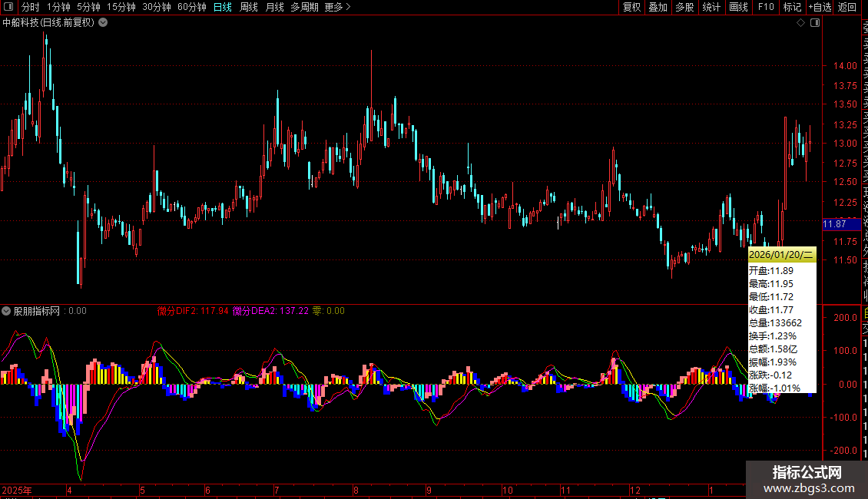Select the 15分钟 period
868x499 pixels.
[121, 7]
